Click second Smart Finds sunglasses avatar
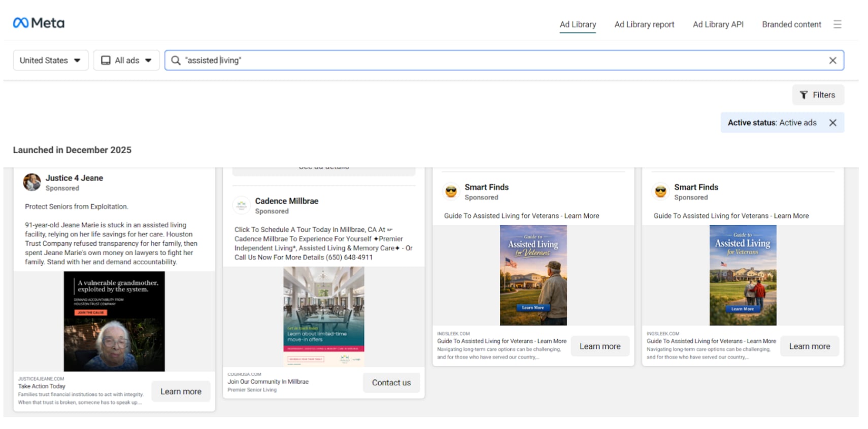Viewport: 868px width, 429px height. 660,192
